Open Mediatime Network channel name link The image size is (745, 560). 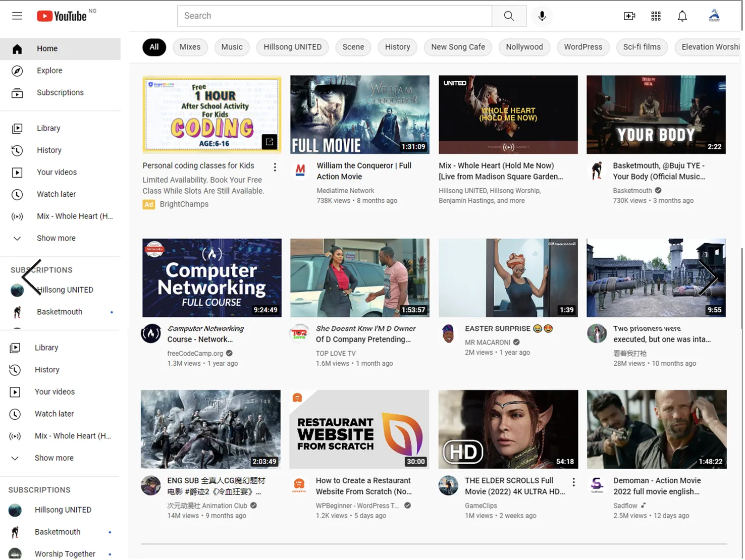click(346, 191)
